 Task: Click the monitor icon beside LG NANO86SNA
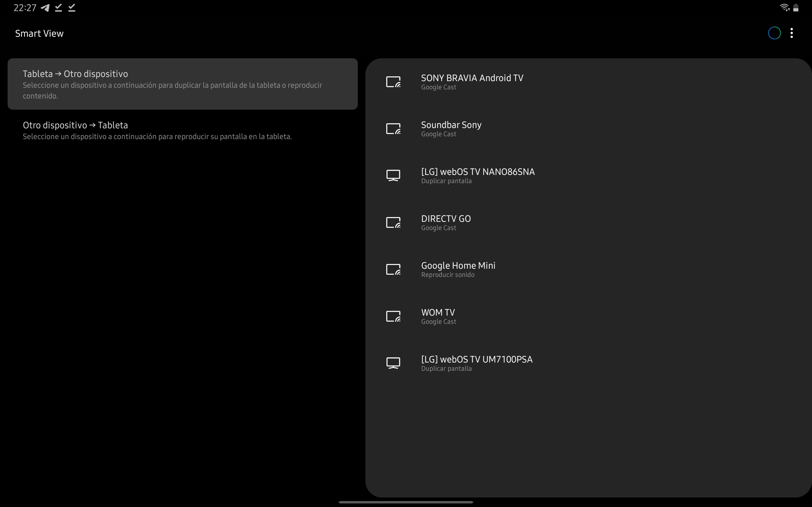tap(393, 175)
